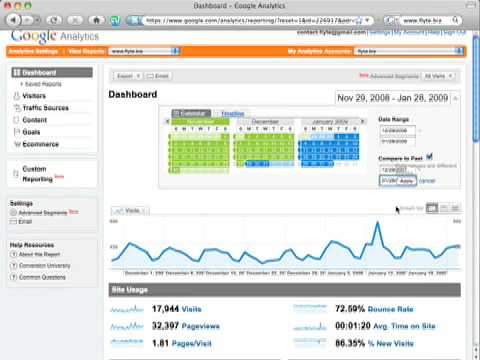Viewport: 480px width, 360px height.
Task: Click the Traffic Sources icon
Action: tap(16, 108)
